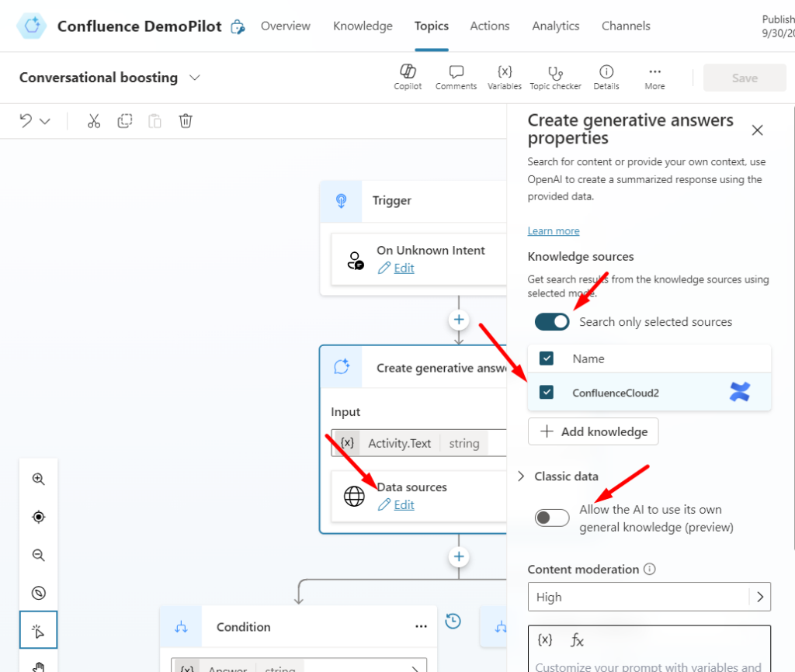Expand the Classic data section
Image resolution: width=795 pixels, height=672 pixels.
pos(522,476)
